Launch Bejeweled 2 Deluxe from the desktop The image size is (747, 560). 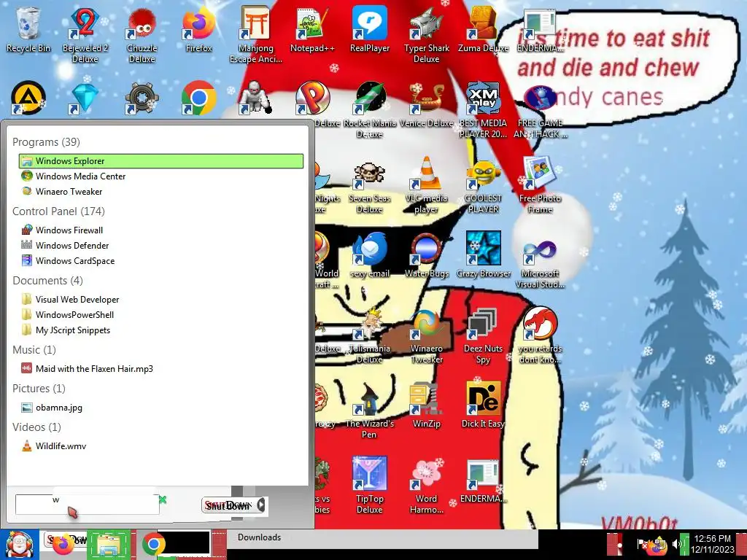(85, 34)
